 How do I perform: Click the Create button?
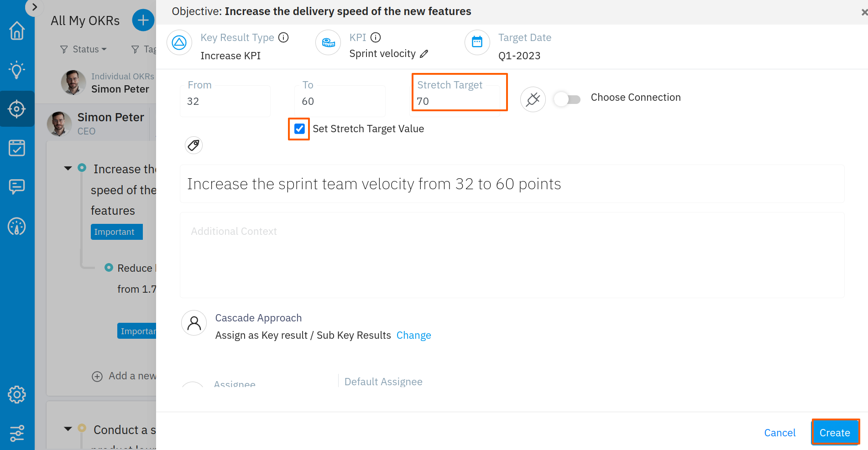835,432
